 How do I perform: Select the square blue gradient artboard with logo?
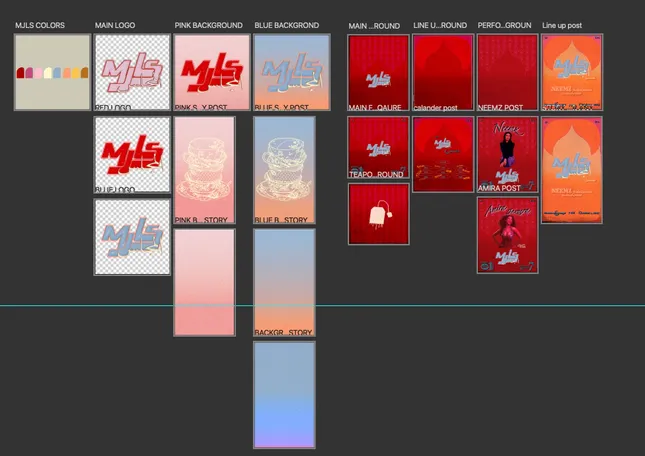(x=292, y=72)
